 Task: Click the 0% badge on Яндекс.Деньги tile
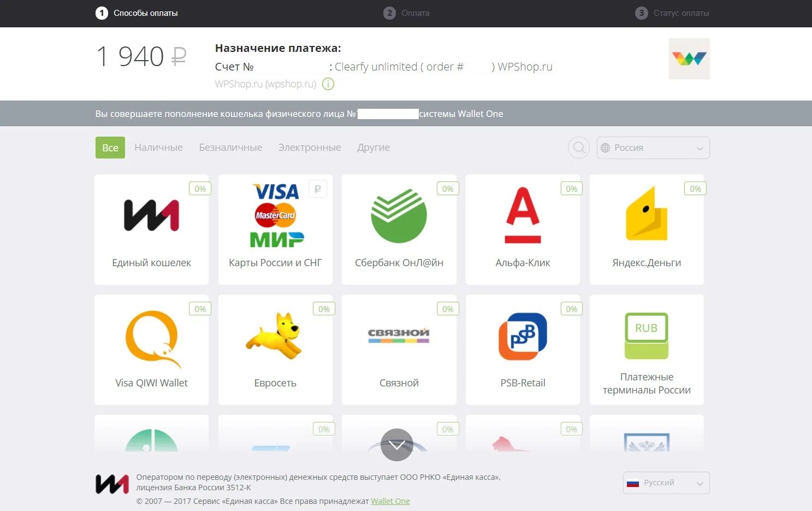695,189
